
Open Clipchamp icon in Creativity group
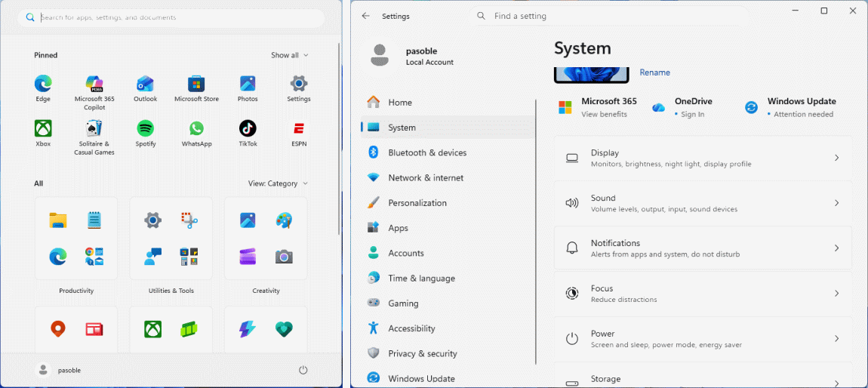pyautogui.click(x=248, y=256)
